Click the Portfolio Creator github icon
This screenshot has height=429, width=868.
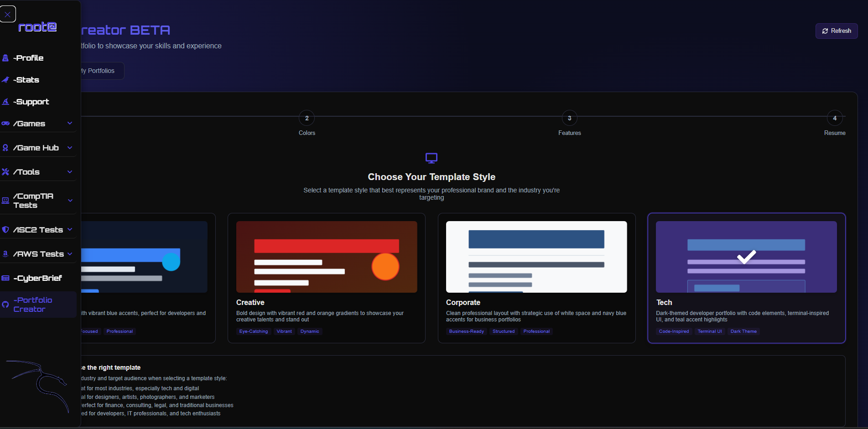pyautogui.click(x=5, y=305)
